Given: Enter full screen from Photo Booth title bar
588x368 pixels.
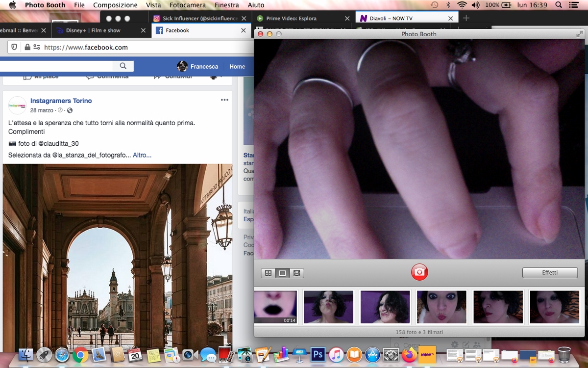Looking at the screenshot, I should click(580, 34).
